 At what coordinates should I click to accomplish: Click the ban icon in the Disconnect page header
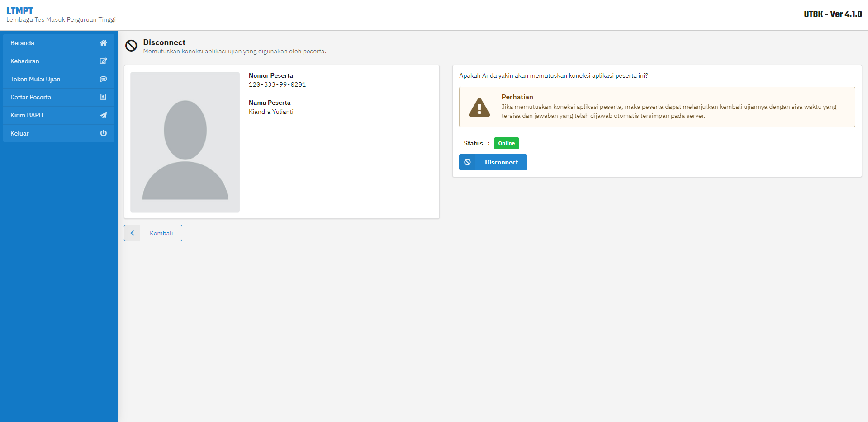(131, 46)
